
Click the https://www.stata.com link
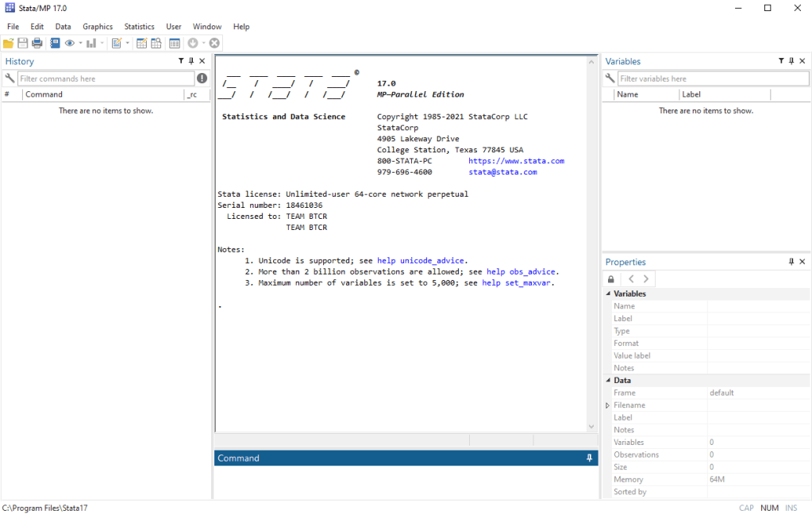point(516,161)
